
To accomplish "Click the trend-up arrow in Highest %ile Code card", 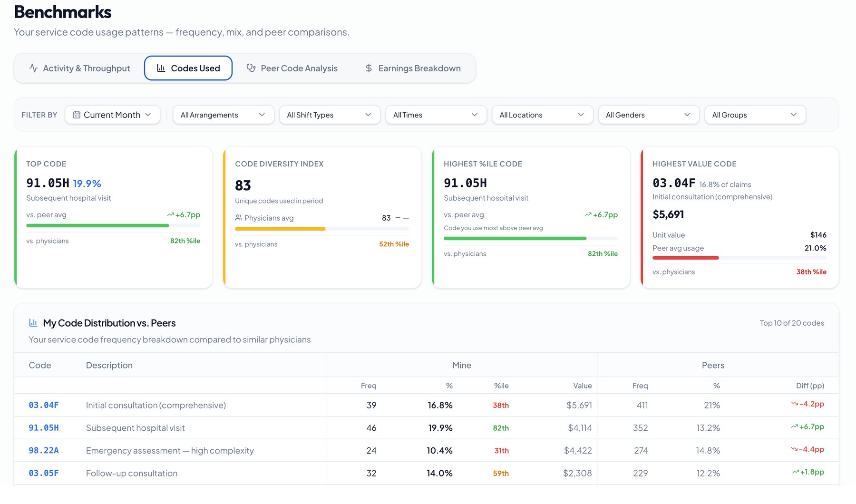I will click(588, 214).
